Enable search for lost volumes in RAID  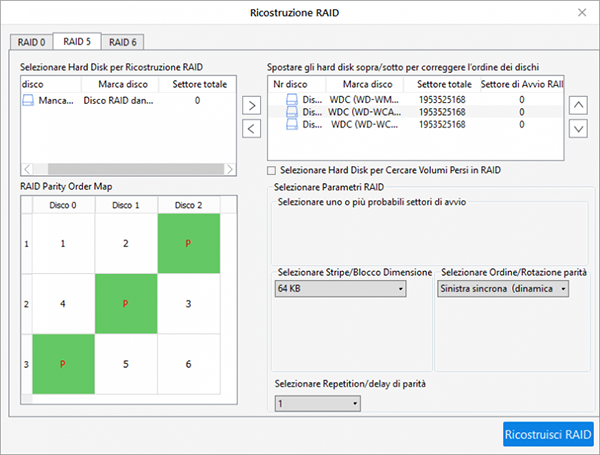click(271, 170)
